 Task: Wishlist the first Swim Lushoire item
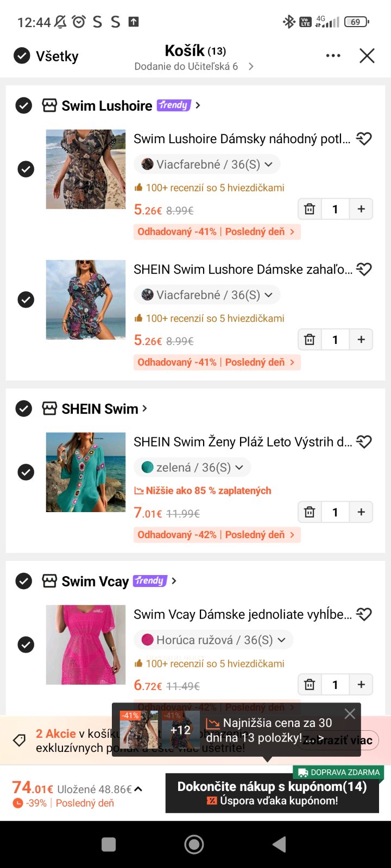364,139
